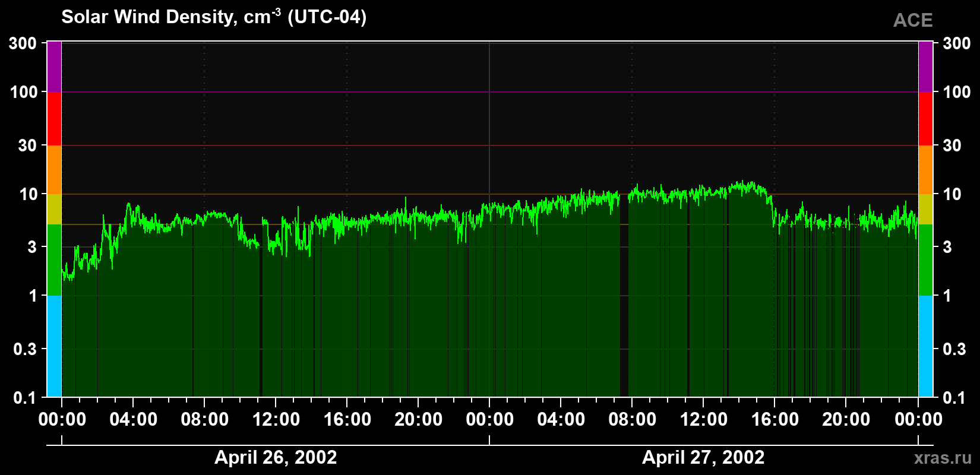Click the 100 label on the right axis

click(x=957, y=92)
